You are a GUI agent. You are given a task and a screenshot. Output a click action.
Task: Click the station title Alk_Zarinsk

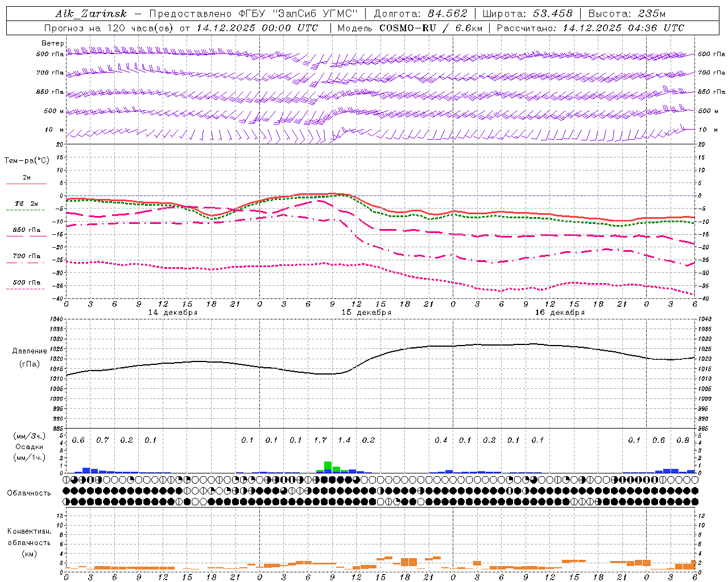(91, 14)
